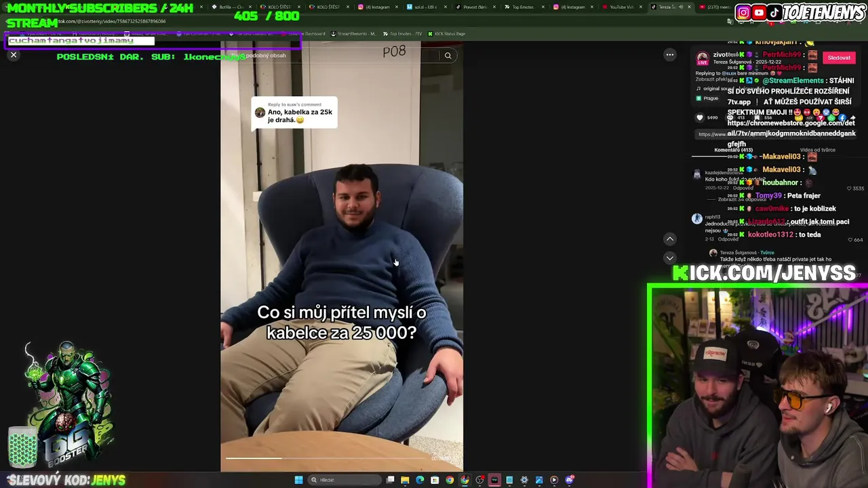Go to next video with down chevron

pos(669,258)
